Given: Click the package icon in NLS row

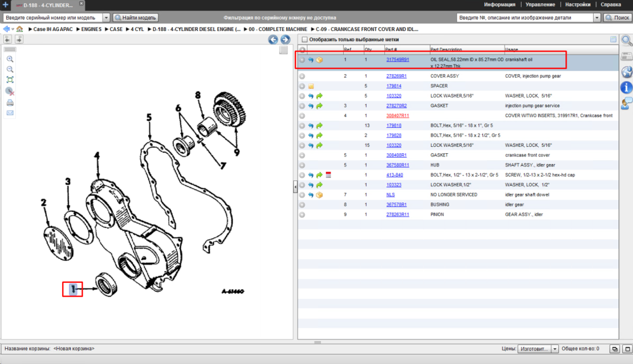Looking at the screenshot, I should point(319,195).
